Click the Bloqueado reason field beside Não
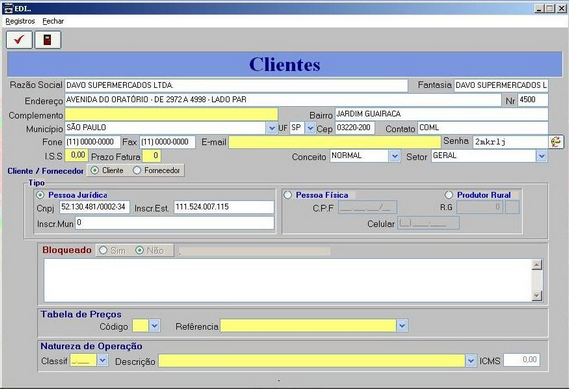Image resolution: width=569 pixels, height=389 pixels. pyautogui.click(x=254, y=251)
